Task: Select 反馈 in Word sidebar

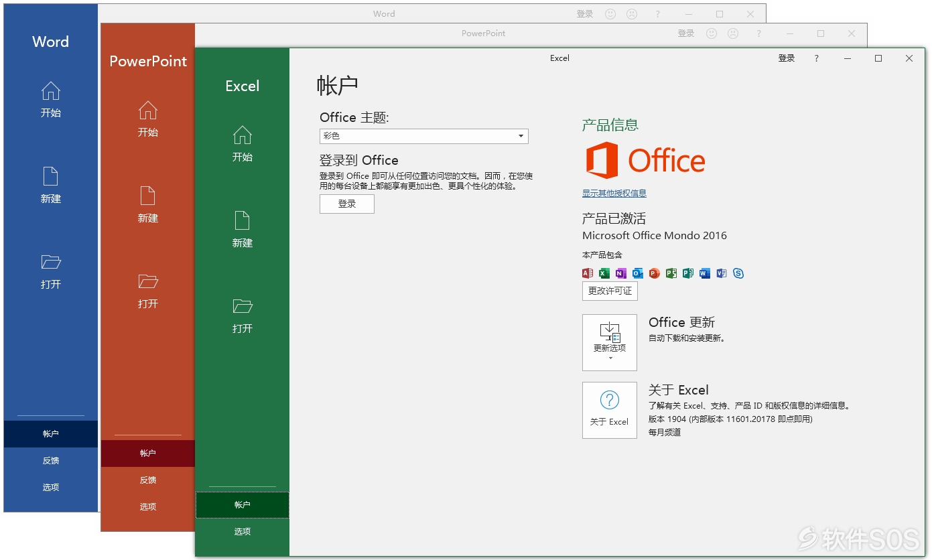Action: coord(51,461)
